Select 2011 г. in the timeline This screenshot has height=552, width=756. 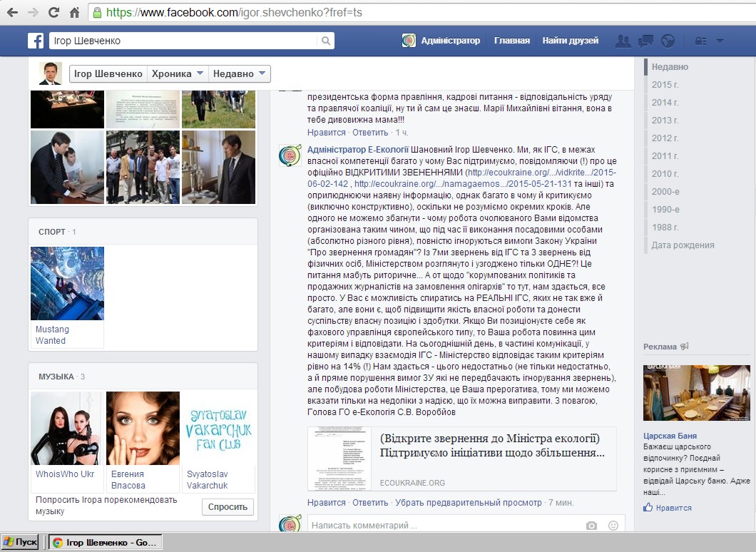pos(665,155)
